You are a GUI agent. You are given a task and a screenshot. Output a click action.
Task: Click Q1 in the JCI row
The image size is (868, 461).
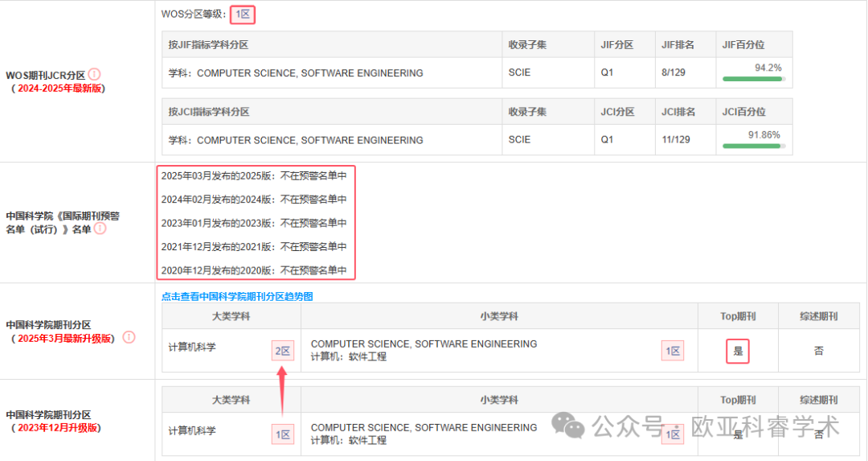point(607,140)
